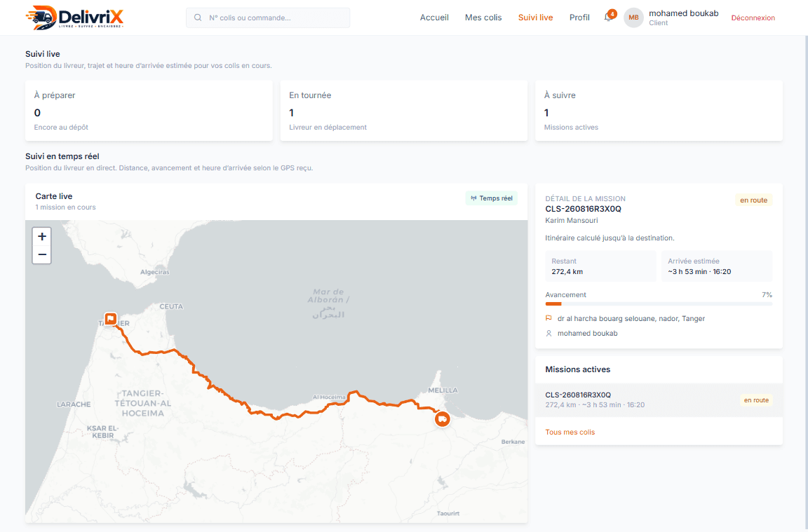808x532 pixels.
Task: Click the Berkane label on map
Action: pos(513,442)
